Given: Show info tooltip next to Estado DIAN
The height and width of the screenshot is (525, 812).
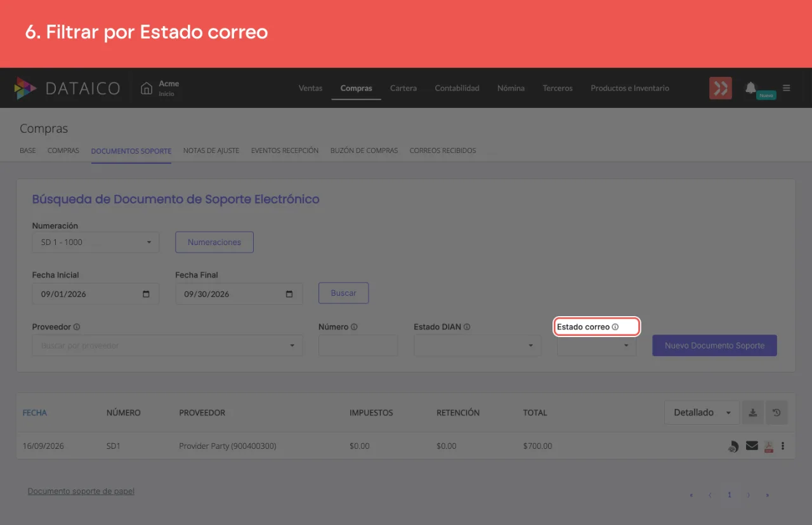Looking at the screenshot, I should 467,327.
